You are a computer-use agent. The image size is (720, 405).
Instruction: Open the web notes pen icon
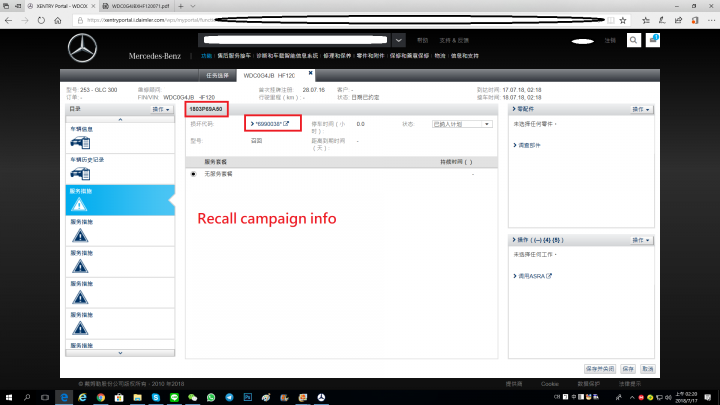pyautogui.click(x=662, y=20)
